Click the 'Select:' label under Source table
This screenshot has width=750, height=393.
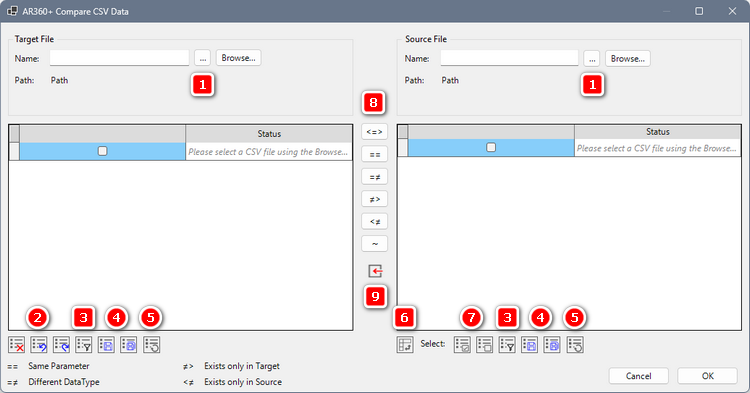point(433,344)
